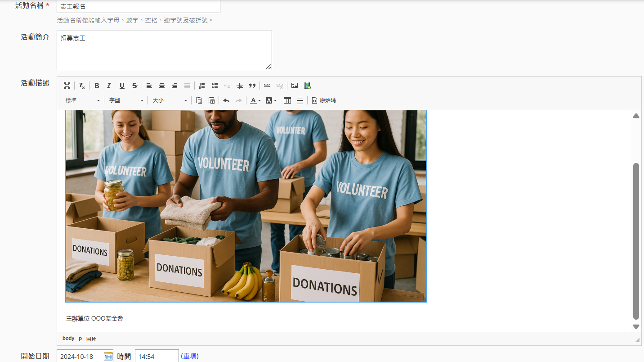Insert a numbered list
The width and height of the screenshot is (644, 362).
[x=202, y=86]
